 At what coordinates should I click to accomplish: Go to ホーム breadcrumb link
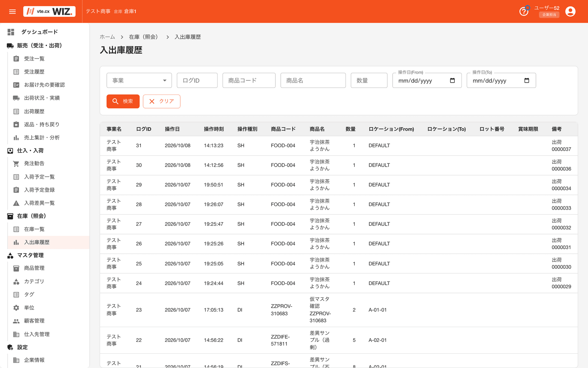(x=107, y=37)
